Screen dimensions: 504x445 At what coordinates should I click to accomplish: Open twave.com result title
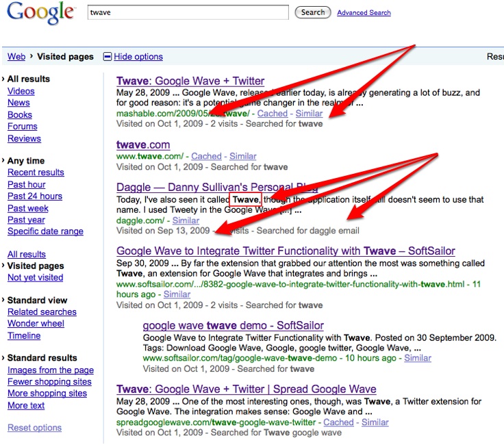[x=143, y=145]
